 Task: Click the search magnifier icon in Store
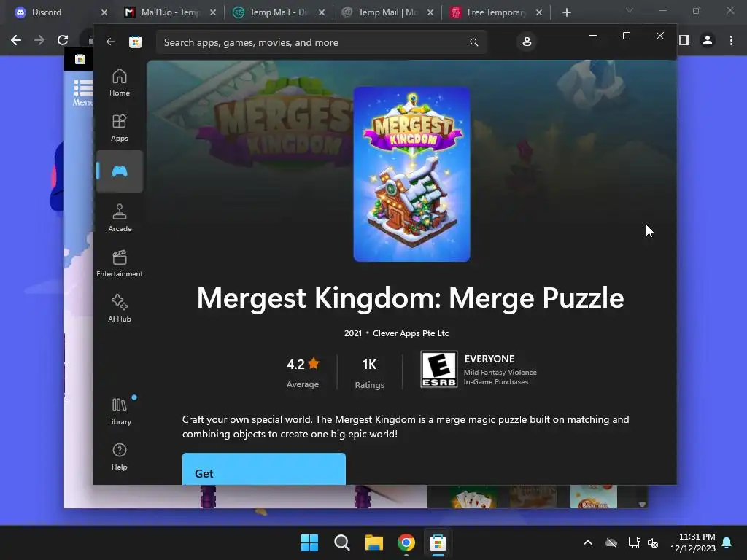tap(473, 42)
